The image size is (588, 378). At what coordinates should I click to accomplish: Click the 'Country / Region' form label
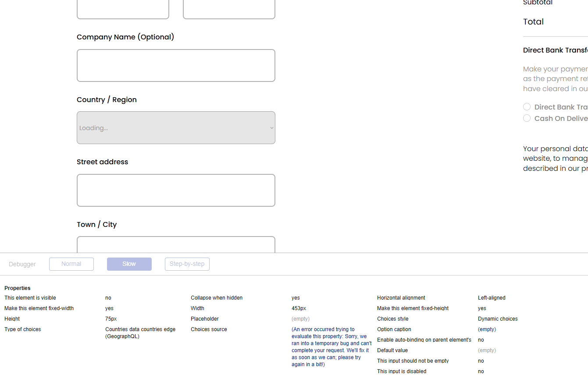point(107,100)
